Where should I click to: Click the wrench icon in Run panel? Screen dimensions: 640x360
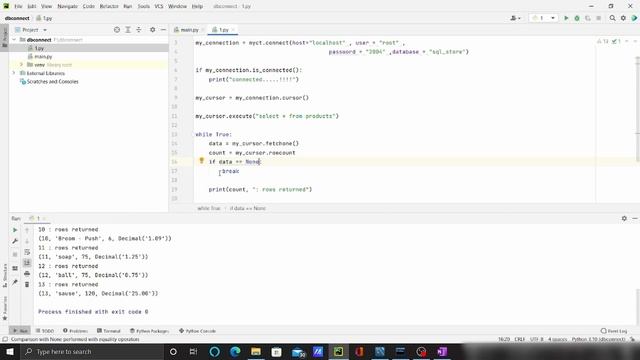15,241
